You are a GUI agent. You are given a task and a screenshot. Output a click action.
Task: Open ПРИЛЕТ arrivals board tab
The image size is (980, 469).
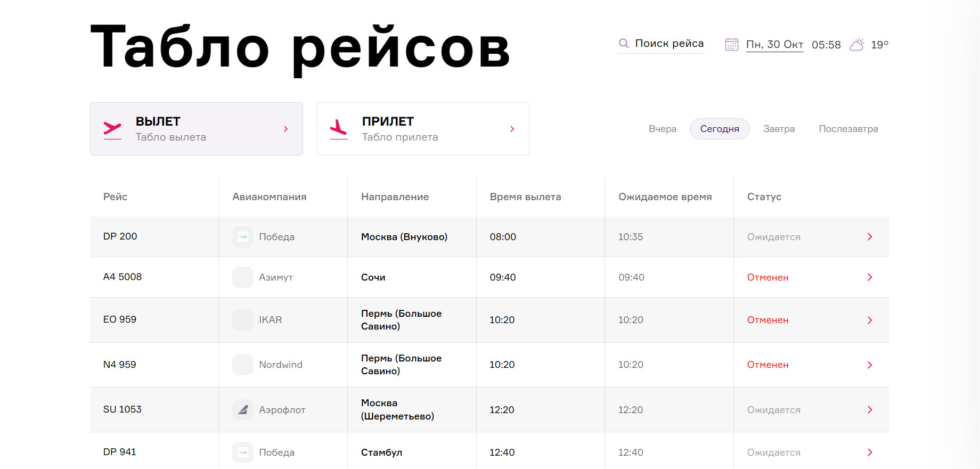coord(423,129)
